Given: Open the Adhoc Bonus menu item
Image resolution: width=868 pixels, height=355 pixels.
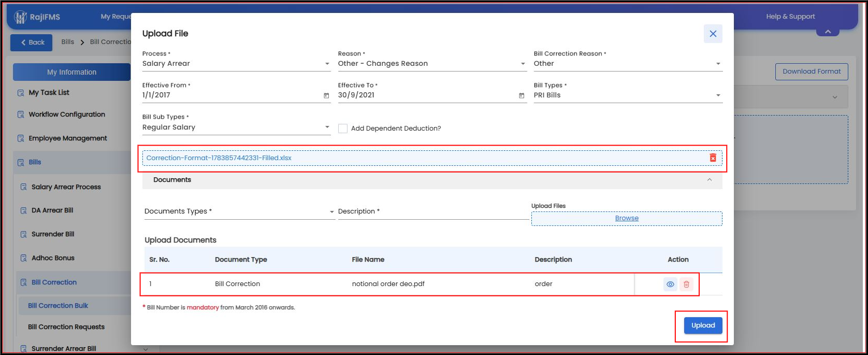Looking at the screenshot, I should [53, 258].
